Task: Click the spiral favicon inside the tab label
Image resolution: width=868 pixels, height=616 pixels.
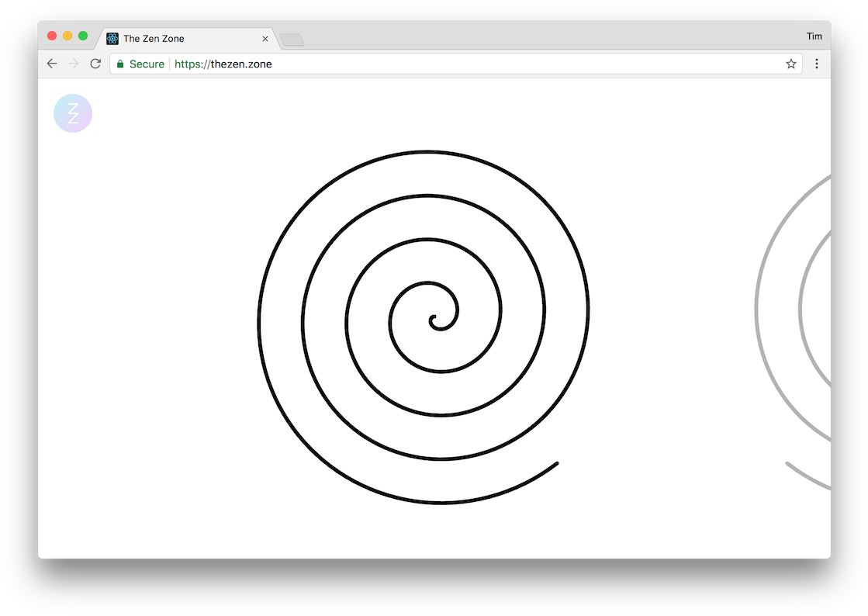Action: tap(112, 37)
